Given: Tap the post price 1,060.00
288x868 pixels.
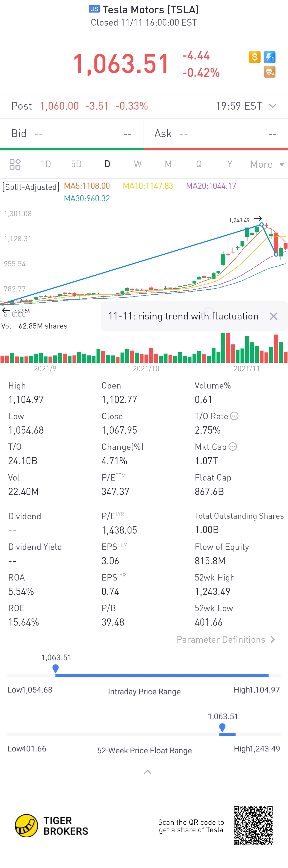Looking at the screenshot, I should coord(59,106).
